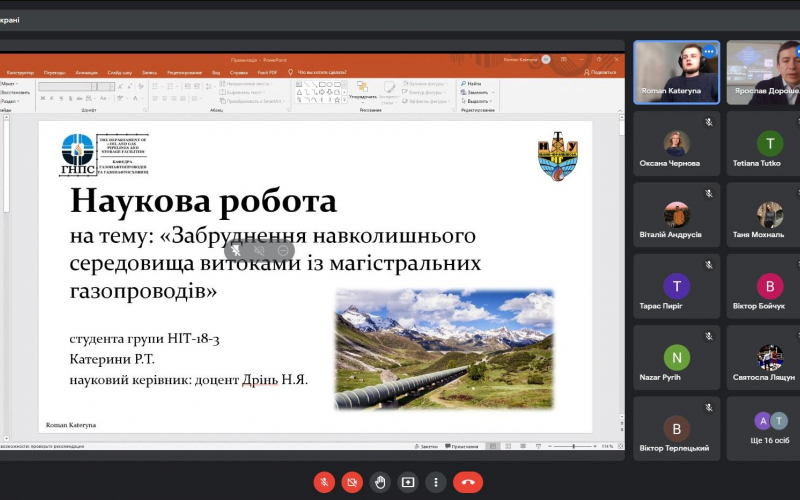
Task: Click the pipeline mountain image on slide
Action: [444, 349]
